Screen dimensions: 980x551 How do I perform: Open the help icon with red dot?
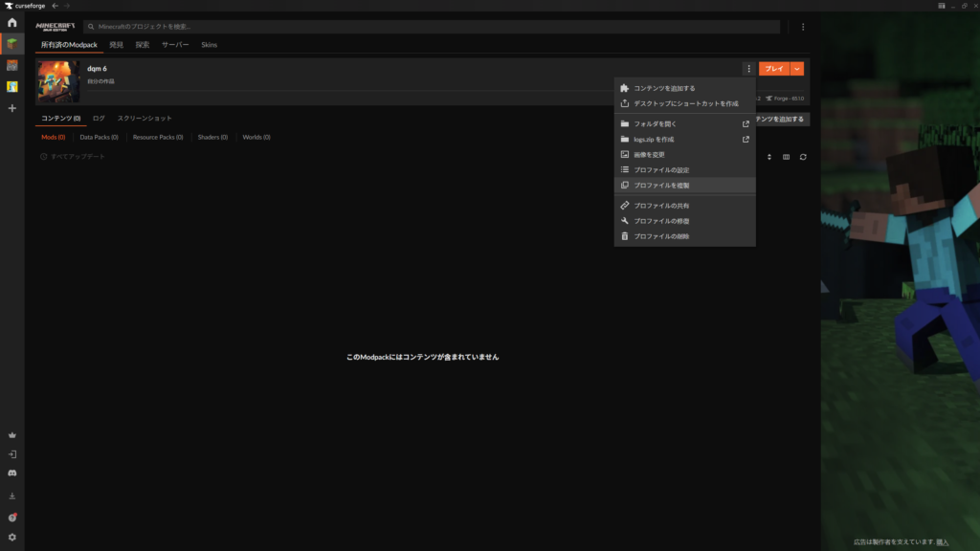pos(11,518)
